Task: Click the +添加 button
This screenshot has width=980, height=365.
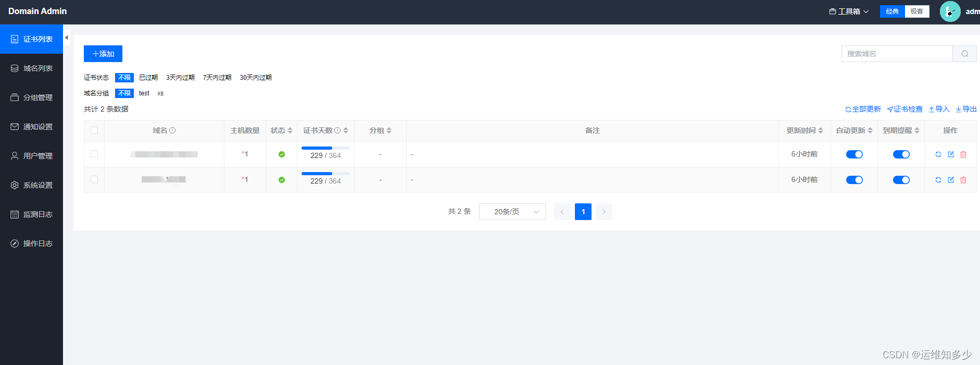Action: coord(103,54)
